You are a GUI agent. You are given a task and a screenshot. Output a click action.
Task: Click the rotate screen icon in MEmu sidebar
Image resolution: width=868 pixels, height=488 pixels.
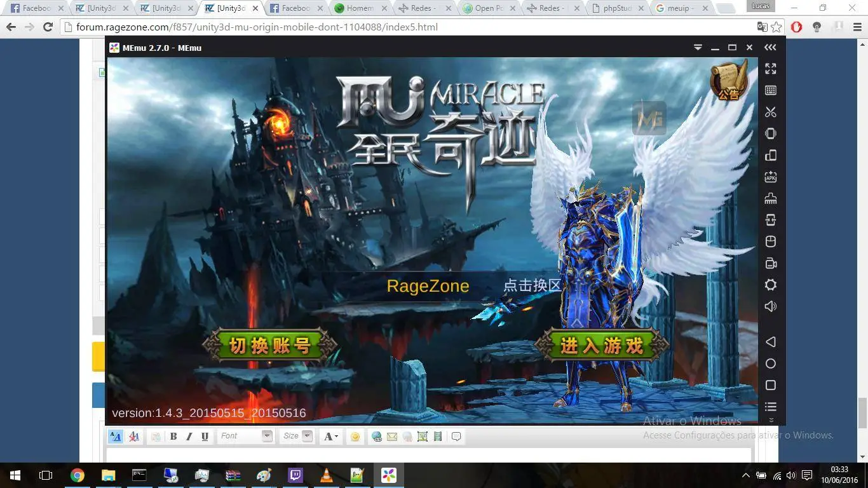tap(771, 155)
